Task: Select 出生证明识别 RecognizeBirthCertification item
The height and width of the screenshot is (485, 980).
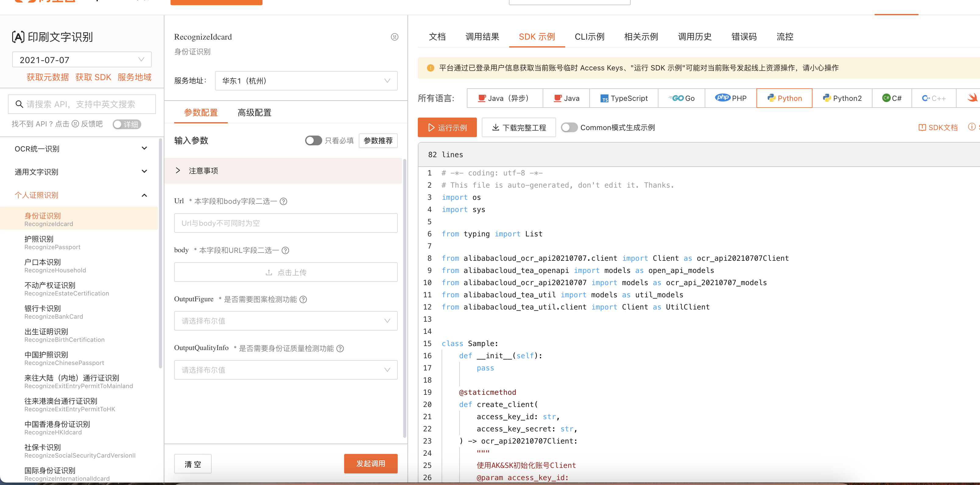Action: pos(79,335)
